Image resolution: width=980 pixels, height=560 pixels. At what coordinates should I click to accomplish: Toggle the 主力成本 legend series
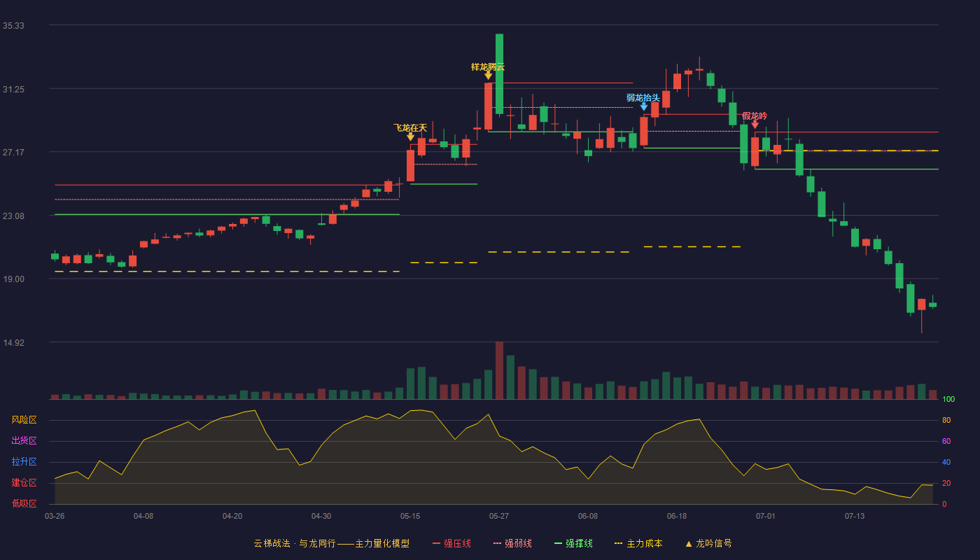click(x=638, y=543)
